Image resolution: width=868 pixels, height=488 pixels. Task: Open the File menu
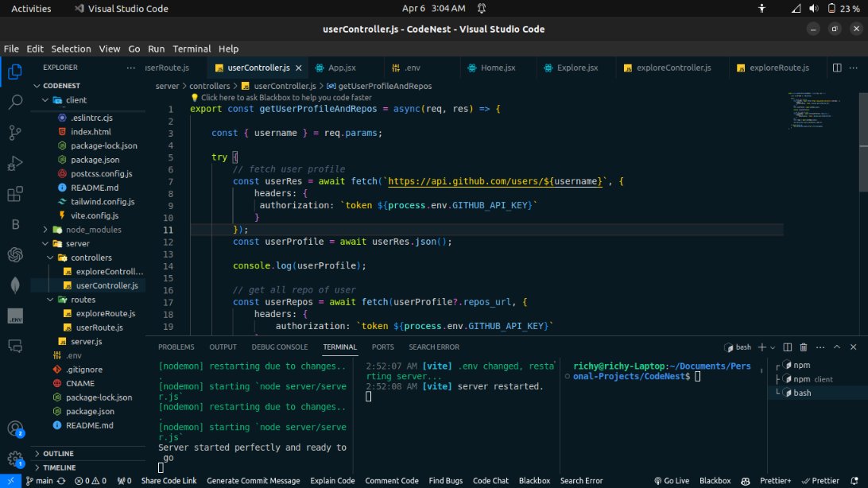click(x=11, y=48)
